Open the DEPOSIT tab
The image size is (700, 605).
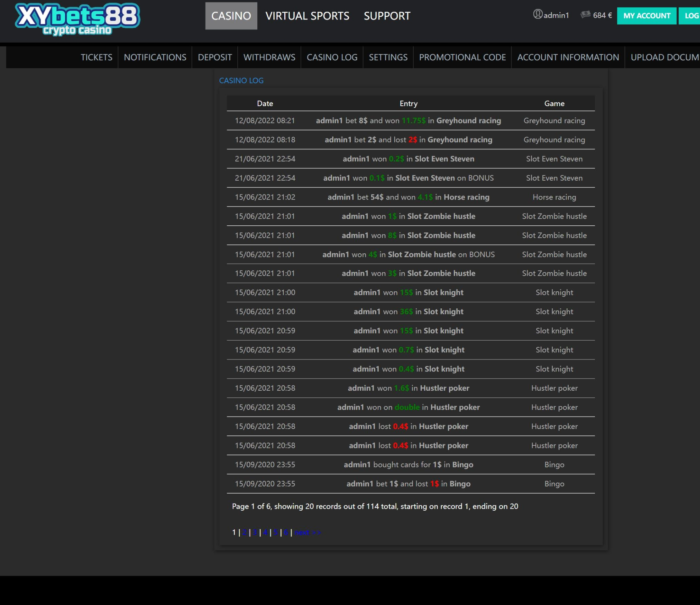pos(214,57)
